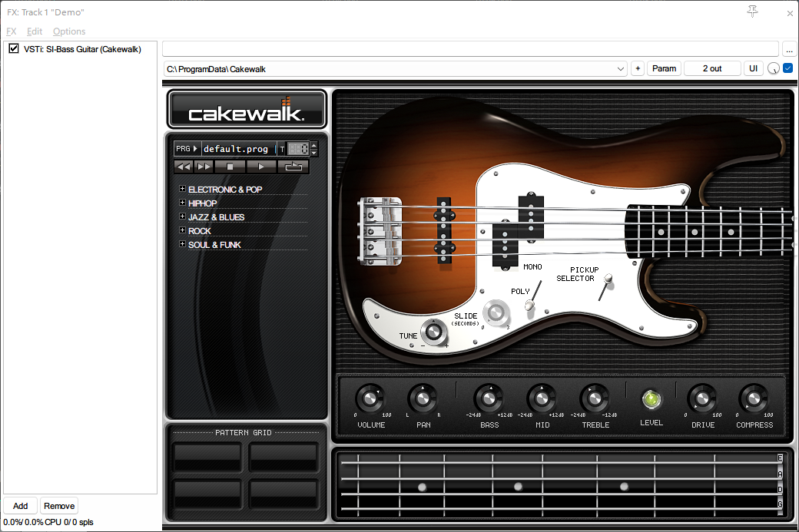Expand the SOUL & FUNK category
Screen dimensions: 799x532
182,244
